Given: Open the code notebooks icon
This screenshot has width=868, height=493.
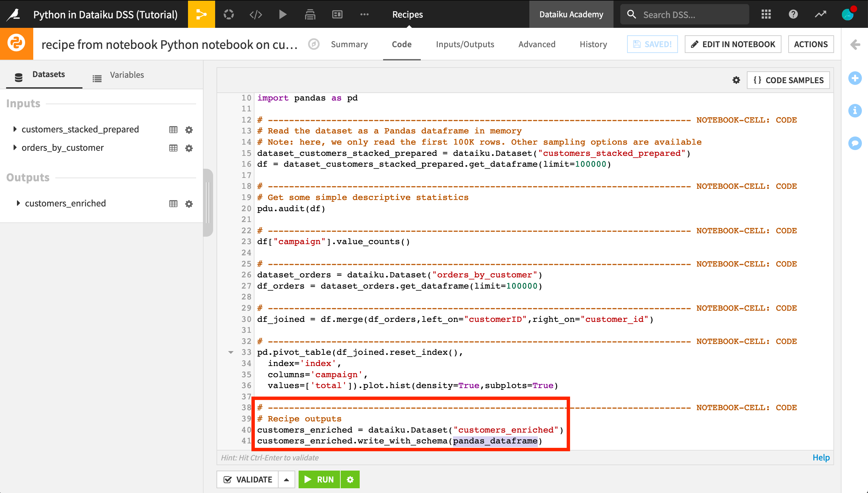Looking at the screenshot, I should pyautogui.click(x=256, y=14).
